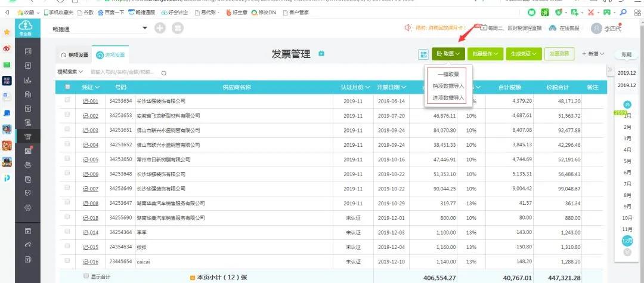Image resolution: width=644 pixels, height=283 pixels.
Task: Tick the checkbox for voucher 记-001
Action: point(67,101)
